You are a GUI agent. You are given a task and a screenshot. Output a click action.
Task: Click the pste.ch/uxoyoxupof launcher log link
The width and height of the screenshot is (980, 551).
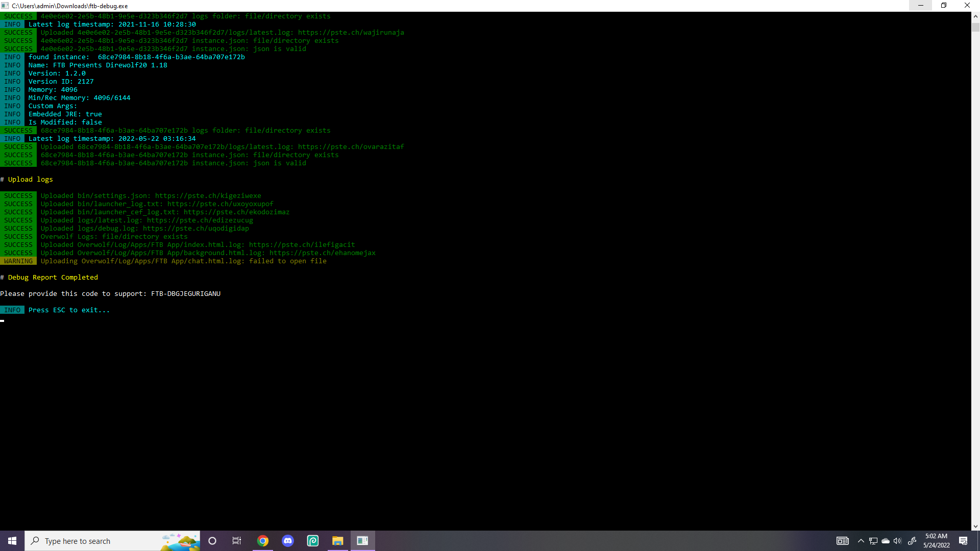point(220,204)
